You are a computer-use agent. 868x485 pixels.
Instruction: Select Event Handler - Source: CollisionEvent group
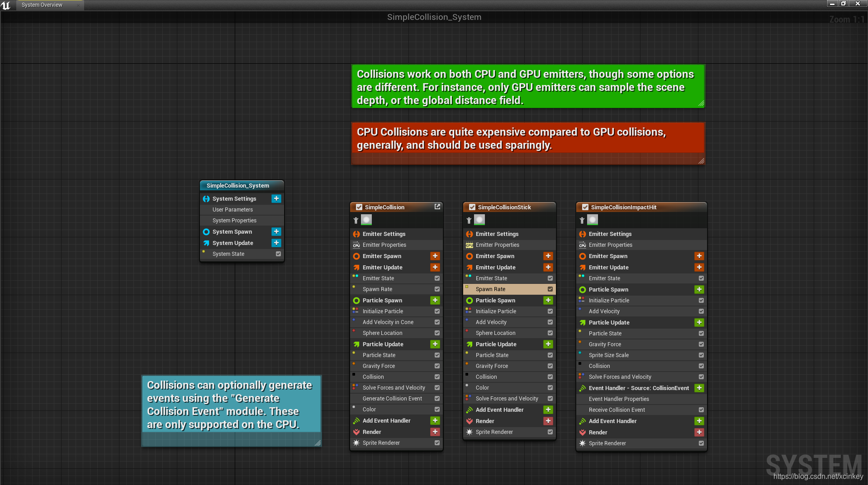point(641,388)
